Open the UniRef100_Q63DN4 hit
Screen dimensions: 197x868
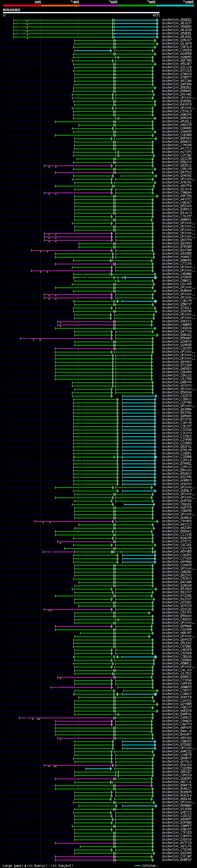tap(177, 410)
